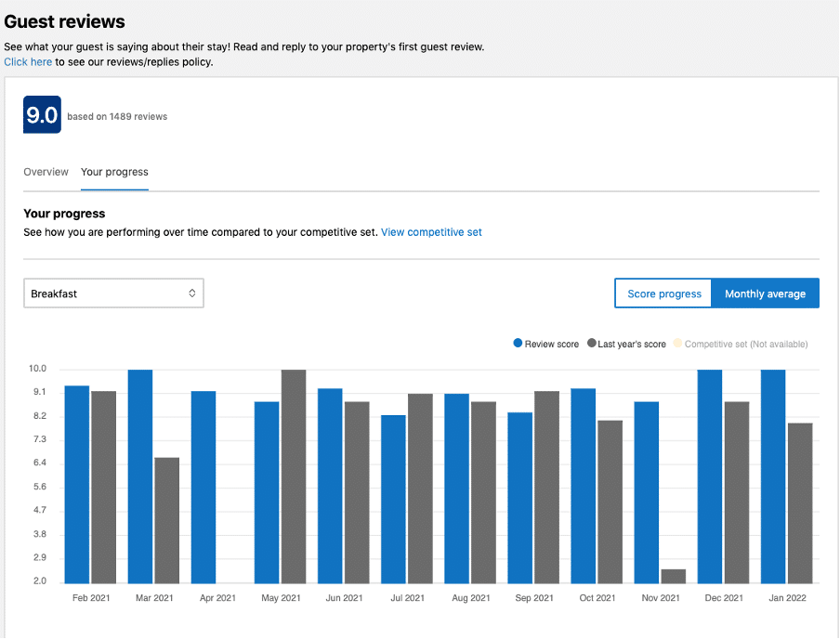Click the Oct 2021 blue review score bar
This screenshot has height=639, width=840.
584,486
